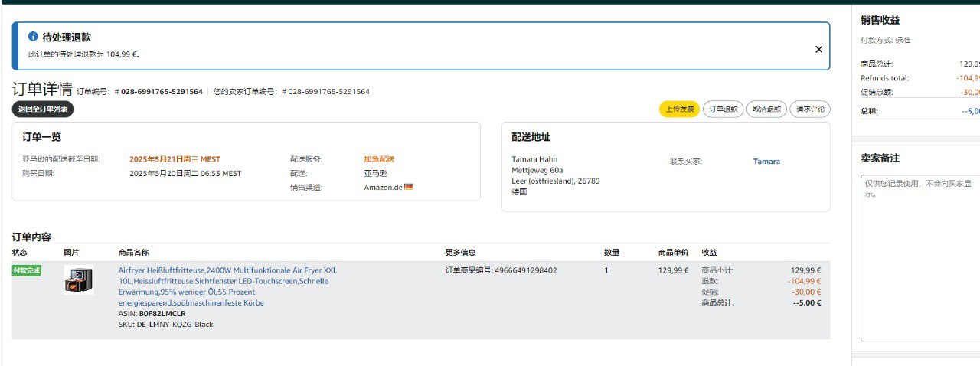Viewport: 980px width, 366px height.
Task: Open the Airfryer Heißluftfritteuse product title link
Action: point(227,270)
